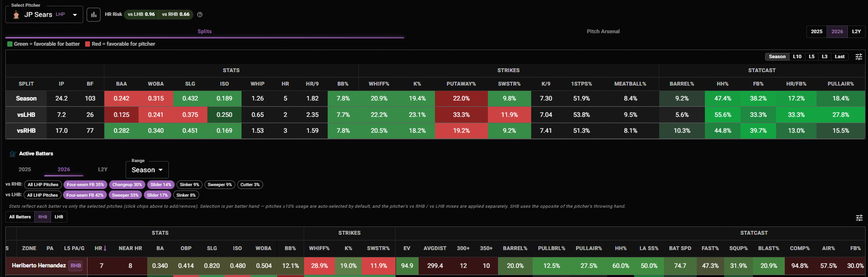Expand the Select Pitcher dropdown
868x277 pixels.
coord(44,14)
